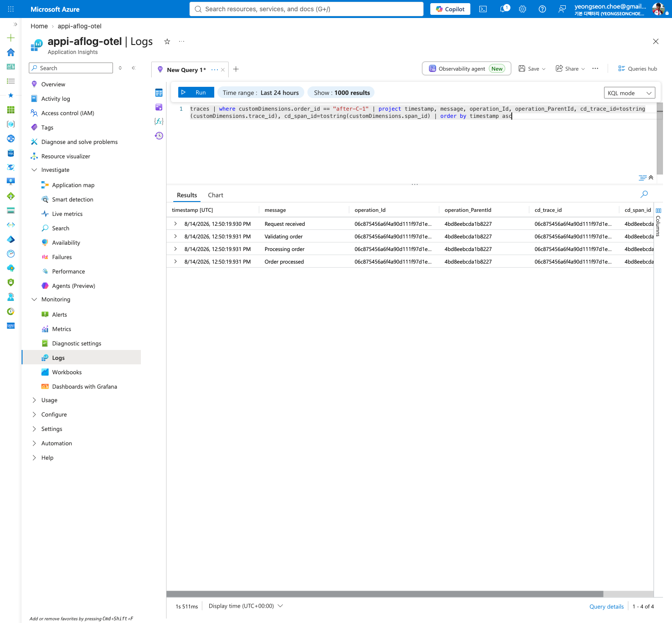The width and height of the screenshot is (672, 623).
Task: Open the KQL mode dropdown
Action: pyautogui.click(x=629, y=93)
